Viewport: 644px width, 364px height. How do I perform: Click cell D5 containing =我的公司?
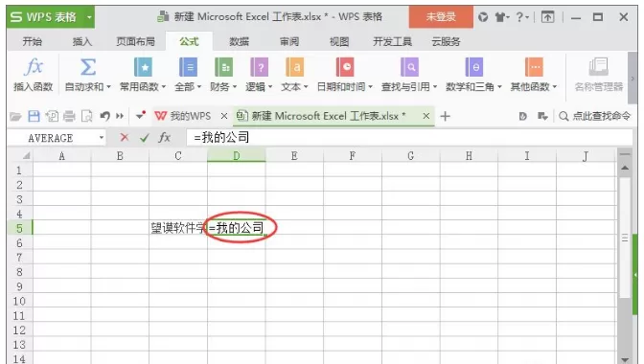click(236, 228)
